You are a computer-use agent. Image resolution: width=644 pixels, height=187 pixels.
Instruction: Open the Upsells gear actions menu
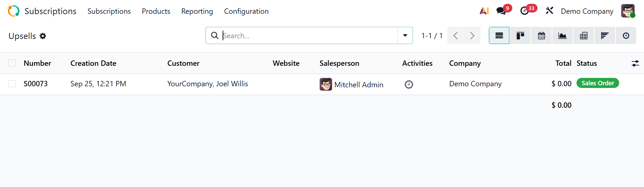(x=43, y=36)
